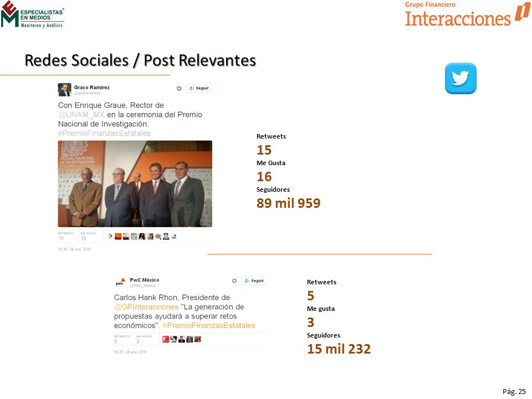Screen dimensions: 532x399
Task: Click #PremioFinanzasEstatales hashtag in Graco tweet
Action: pos(104,134)
